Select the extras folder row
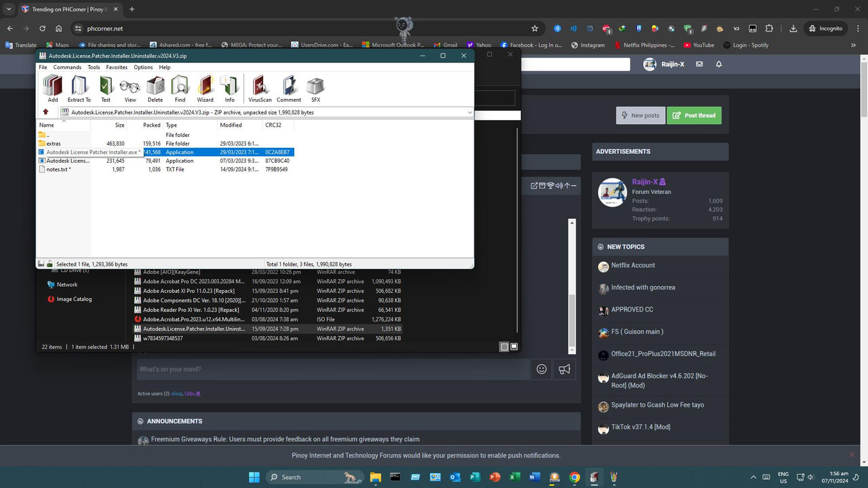The image size is (868, 488). [x=165, y=144]
